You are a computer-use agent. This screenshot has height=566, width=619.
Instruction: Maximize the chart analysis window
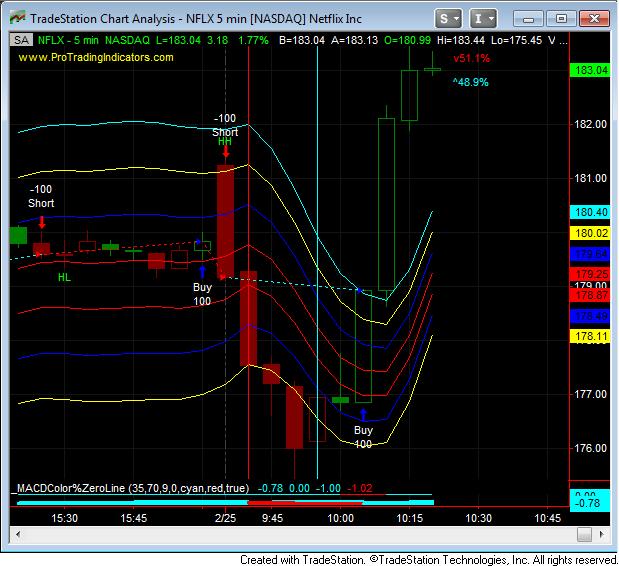point(561,19)
